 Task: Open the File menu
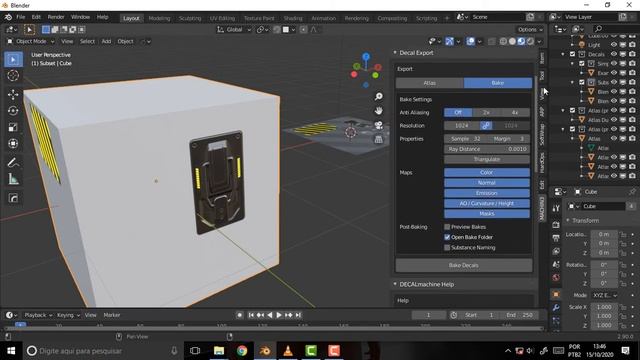[x=20, y=17]
